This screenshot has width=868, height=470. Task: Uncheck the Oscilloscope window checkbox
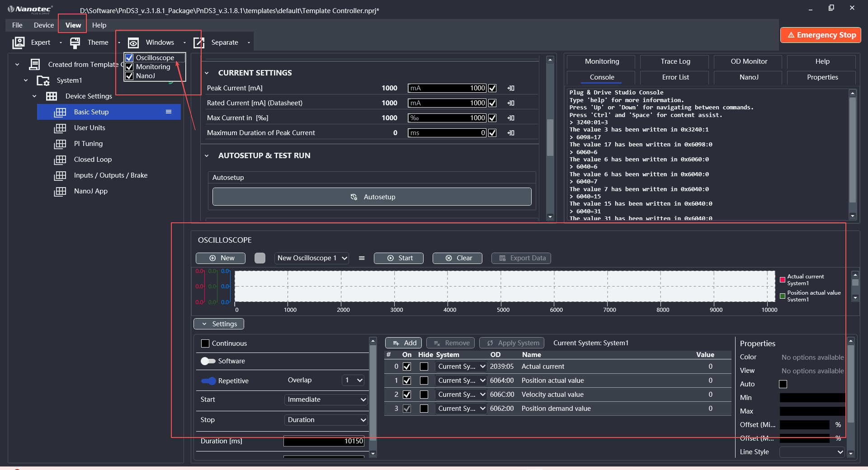tap(129, 58)
